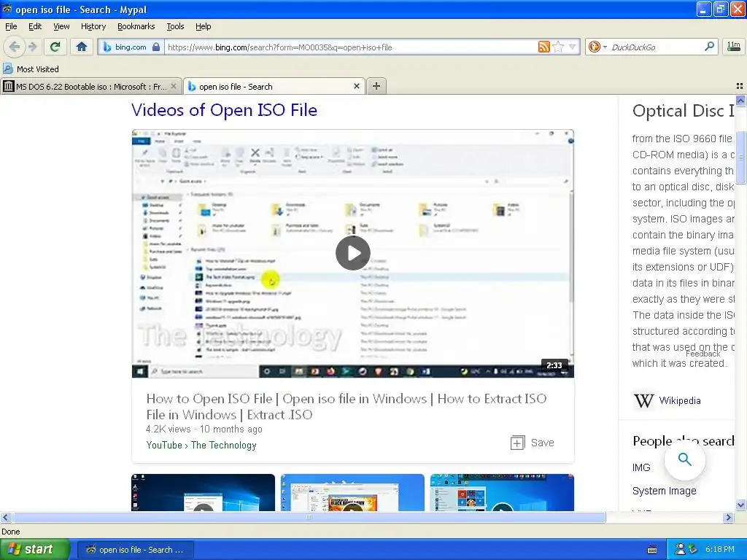The image size is (747, 560).
Task: Search for IMG related term
Action: pyautogui.click(x=641, y=467)
